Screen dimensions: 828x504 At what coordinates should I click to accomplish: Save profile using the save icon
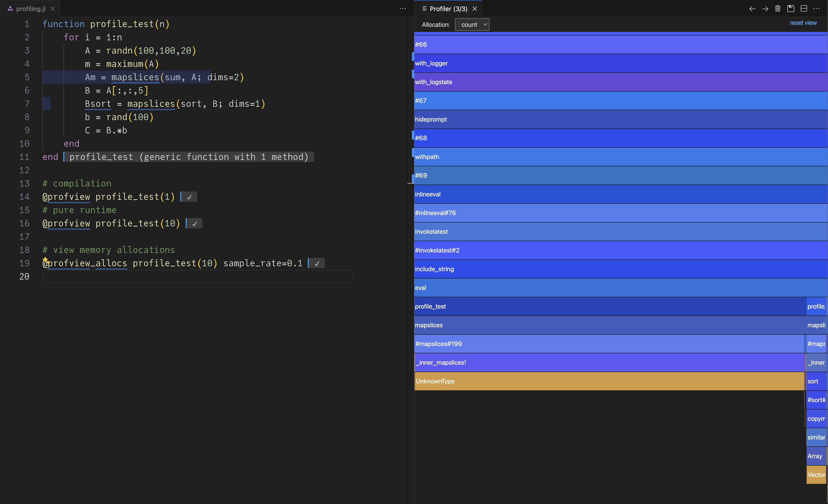791,9
